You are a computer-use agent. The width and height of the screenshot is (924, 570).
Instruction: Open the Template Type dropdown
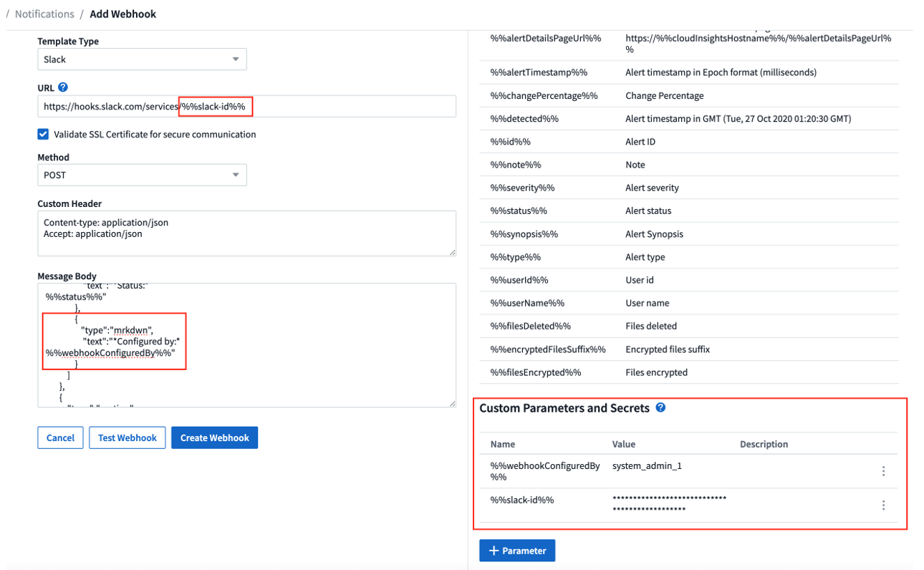[x=142, y=59]
